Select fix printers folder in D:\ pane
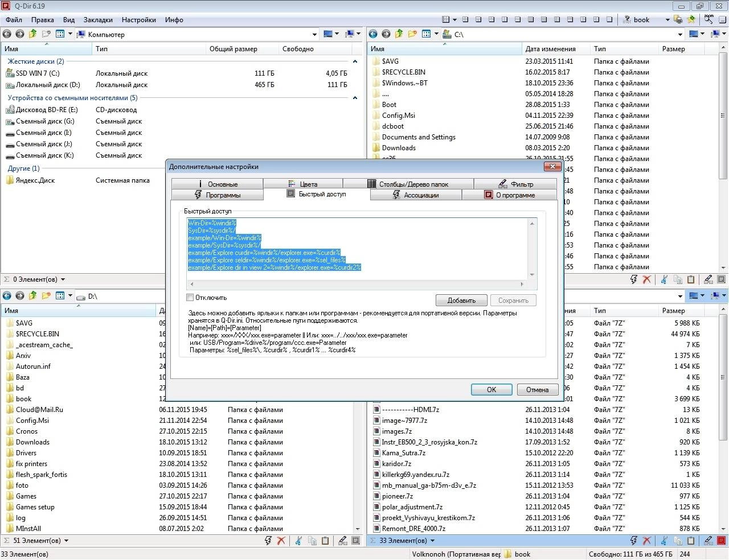 click(x=31, y=464)
